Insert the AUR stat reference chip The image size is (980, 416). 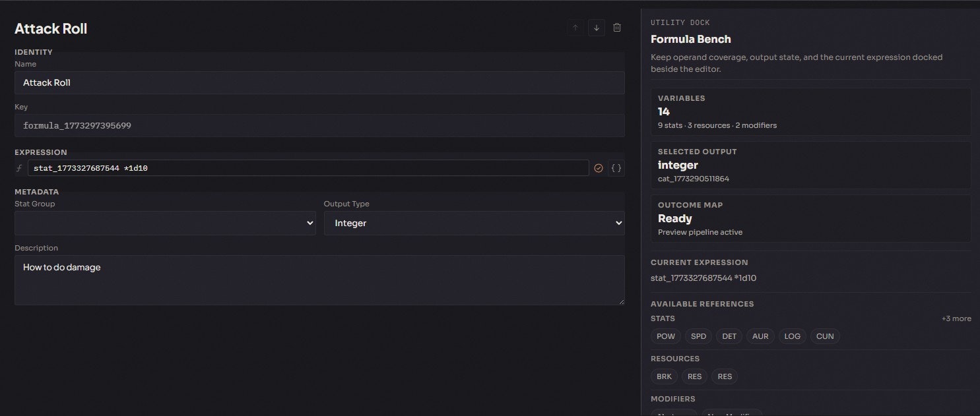click(x=760, y=336)
